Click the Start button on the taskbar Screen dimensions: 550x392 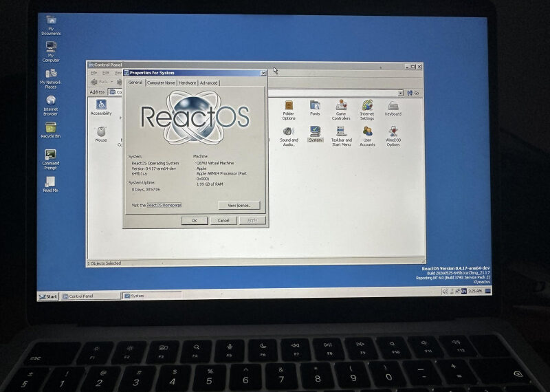click(x=48, y=296)
